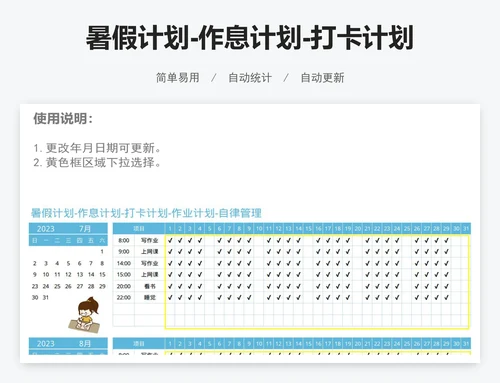Toggle the day 11 checkmark in the 15:00 row

click(269, 275)
